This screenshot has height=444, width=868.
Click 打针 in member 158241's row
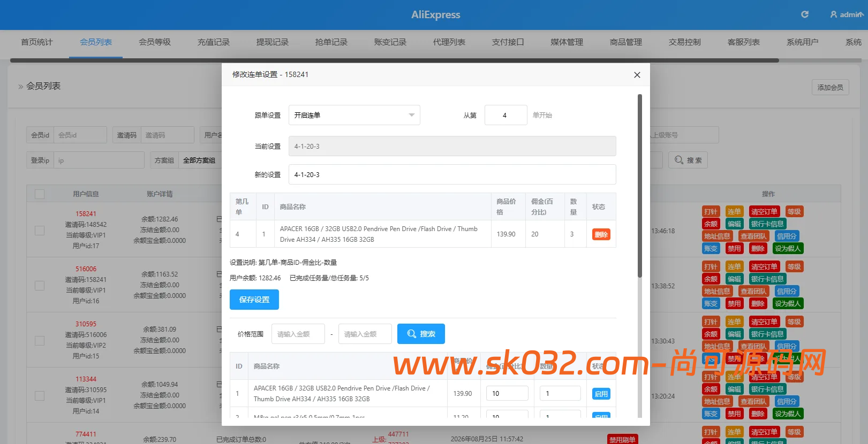point(711,211)
